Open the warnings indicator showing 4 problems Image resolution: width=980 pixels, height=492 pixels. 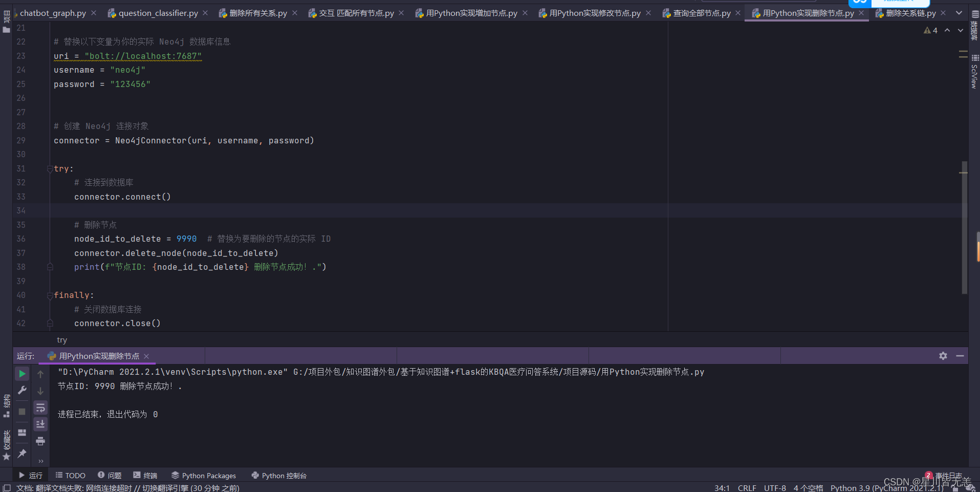(930, 31)
